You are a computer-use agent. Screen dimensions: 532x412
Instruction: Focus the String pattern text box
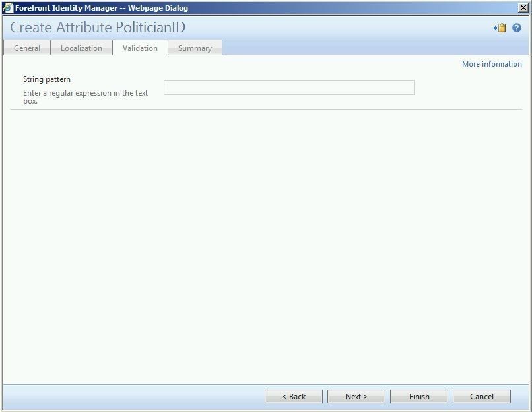pos(289,88)
